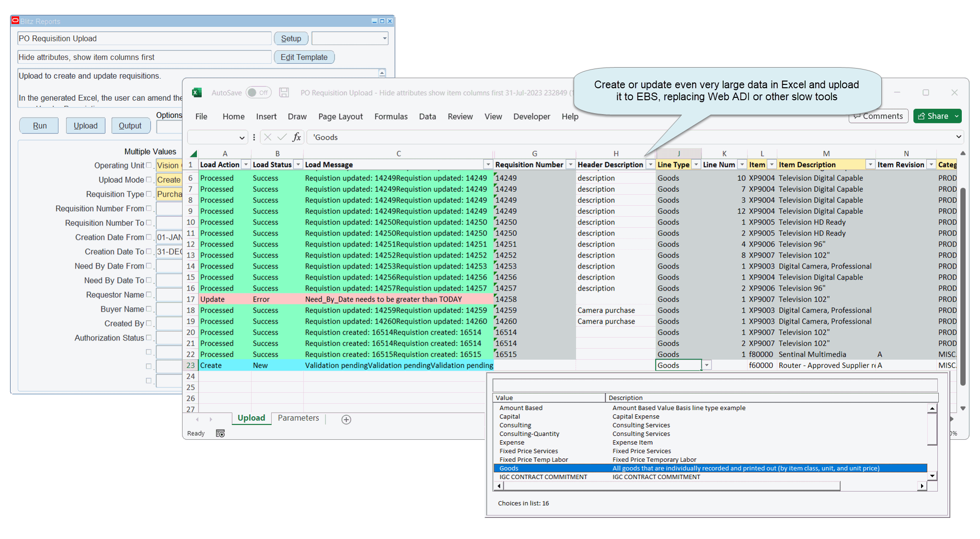Click the Insert Function fx icon
The height and width of the screenshot is (539, 980).
[297, 137]
